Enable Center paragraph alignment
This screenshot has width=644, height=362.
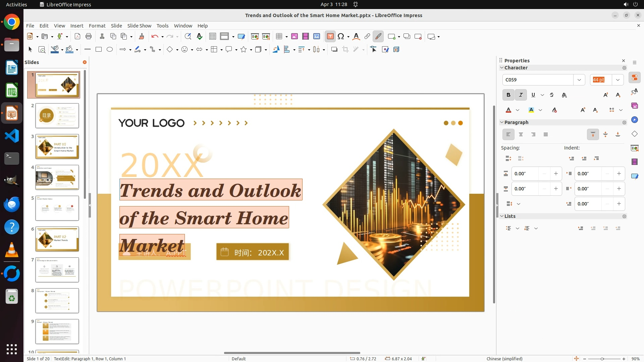[521, 134]
